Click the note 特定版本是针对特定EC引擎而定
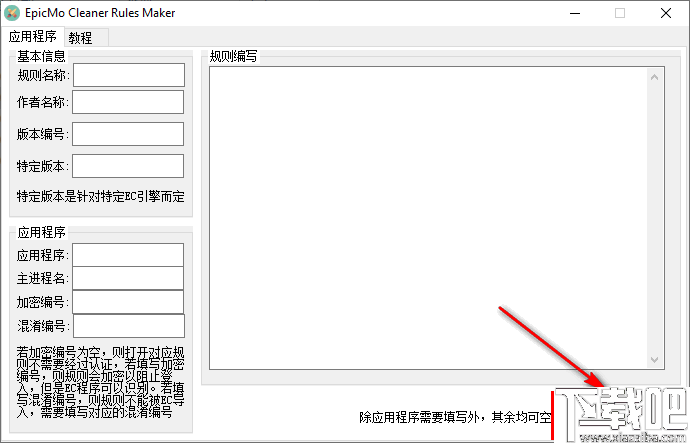Viewport: 690px width, 443px height. [x=101, y=196]
